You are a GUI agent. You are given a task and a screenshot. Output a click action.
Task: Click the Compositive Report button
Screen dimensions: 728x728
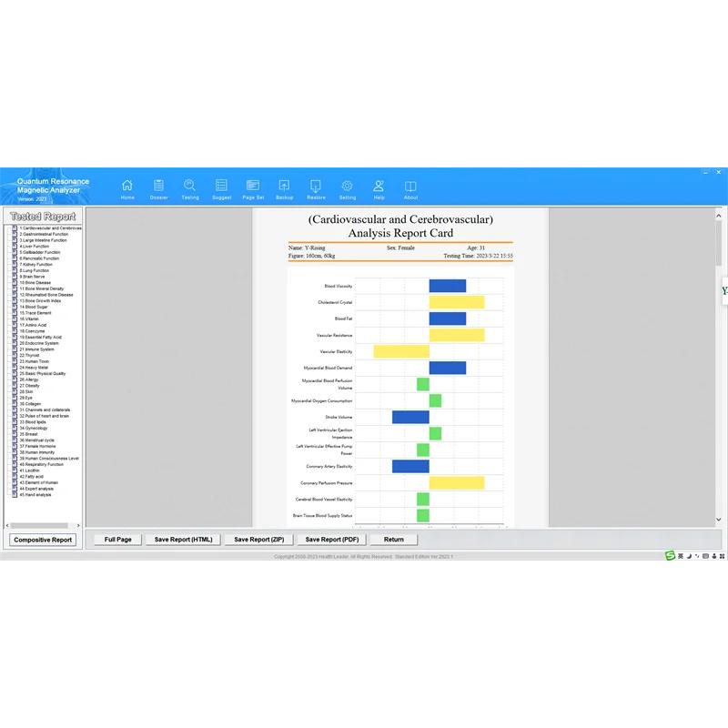pos(43,540)
